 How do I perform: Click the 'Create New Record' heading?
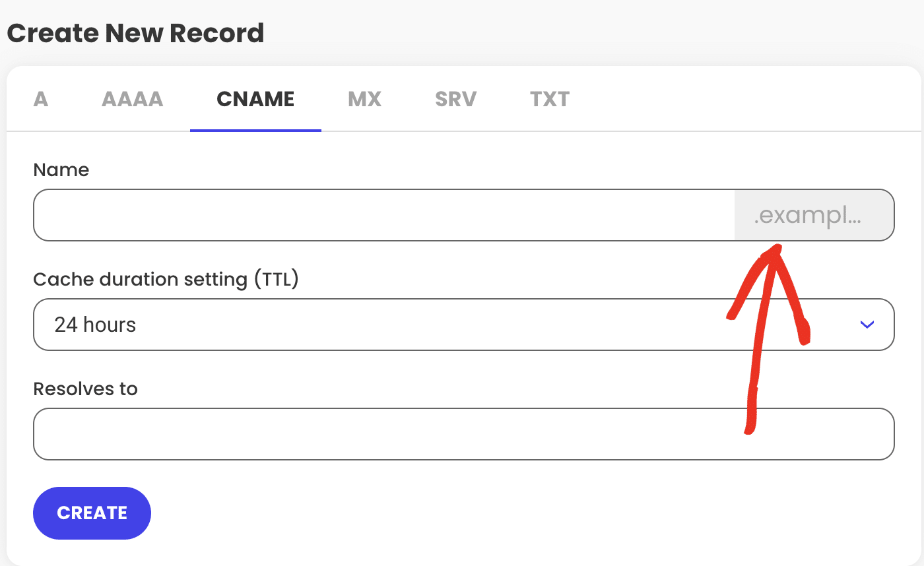click(x=135, y=33)
